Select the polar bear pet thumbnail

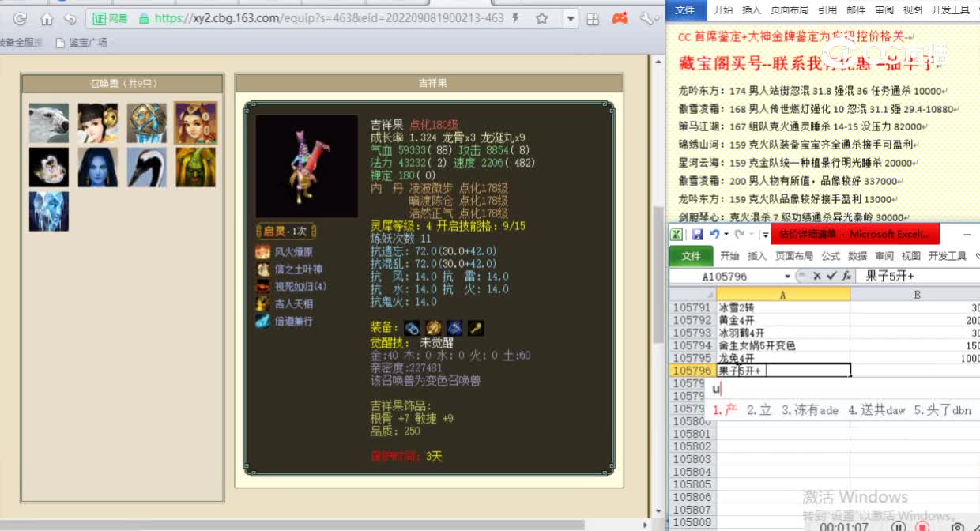coord(49,122)
